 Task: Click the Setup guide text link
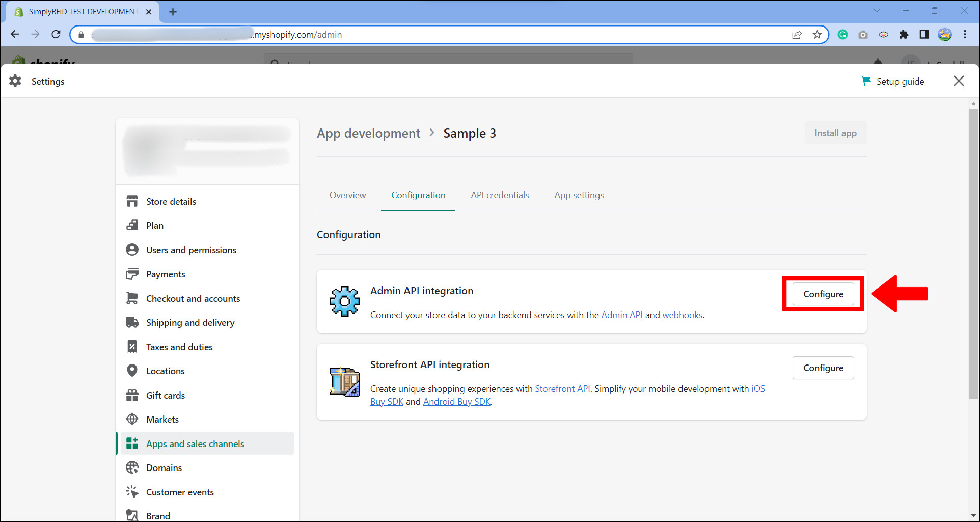pyautogui.click(x=900, y=81)
